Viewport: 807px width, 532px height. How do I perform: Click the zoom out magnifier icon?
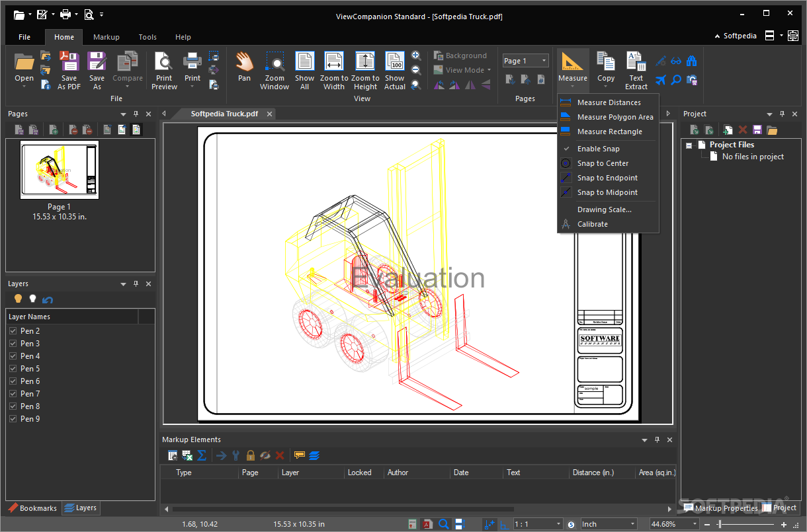(x=416, y=70)
